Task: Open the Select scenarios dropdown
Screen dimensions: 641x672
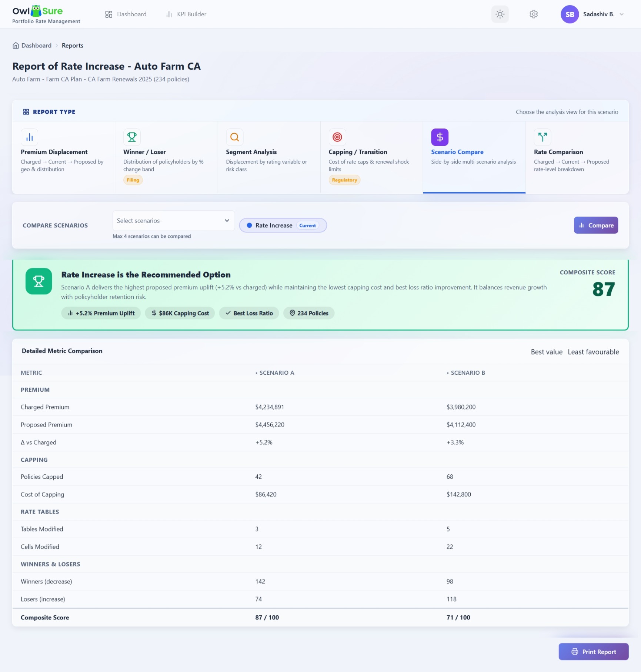Action: pos(173,221)
